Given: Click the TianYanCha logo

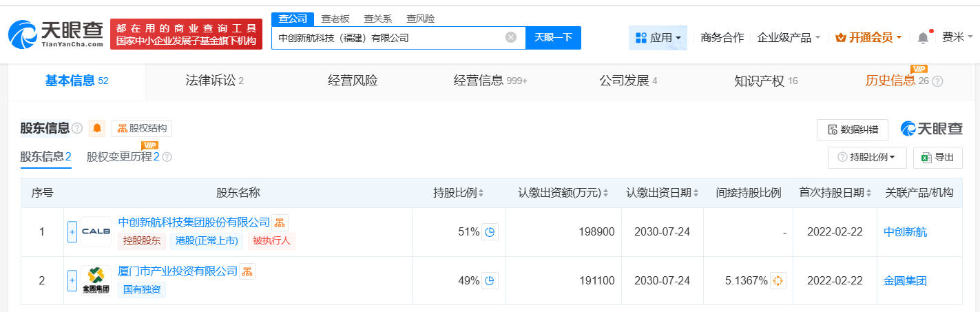Looking at the screenshot, I should 56,34.
